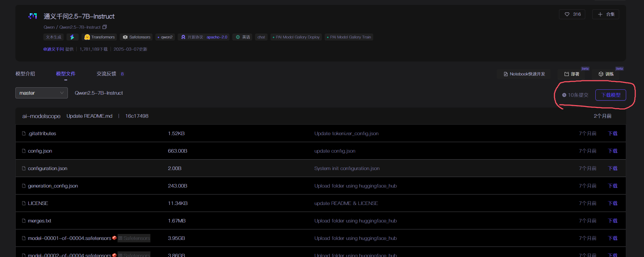Open commit hash 16c17498
Screen dimensions: 644x257
137,116
